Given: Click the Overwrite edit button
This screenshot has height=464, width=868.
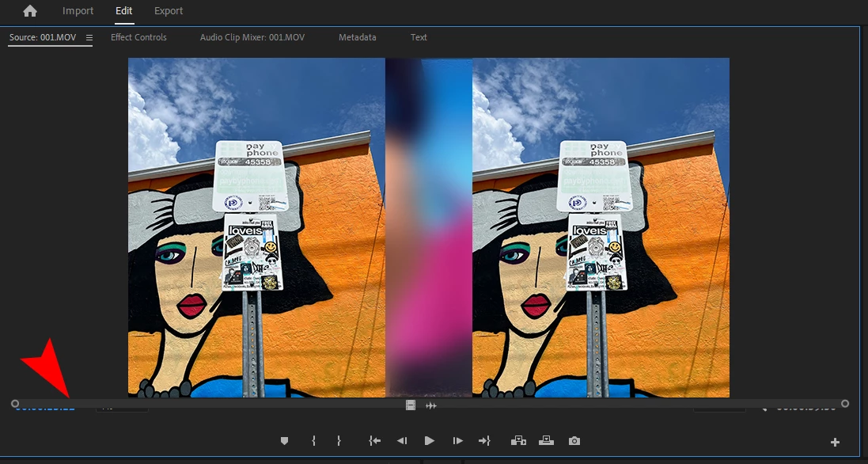Looking at the screenshot, I should (x=546, y=441).
